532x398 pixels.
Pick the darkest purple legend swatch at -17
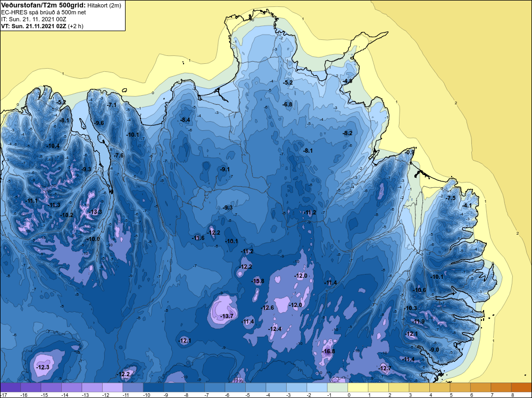click(10, 387)
